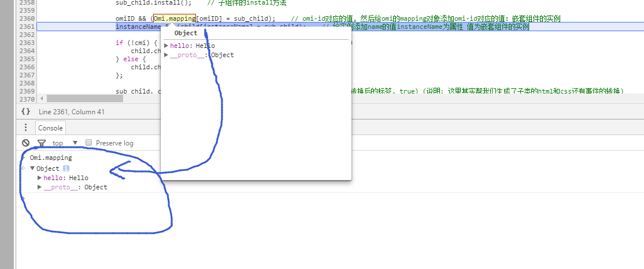644x269 pixels.
Task: Click the green comment on line 2360
Action: [425, 18]
